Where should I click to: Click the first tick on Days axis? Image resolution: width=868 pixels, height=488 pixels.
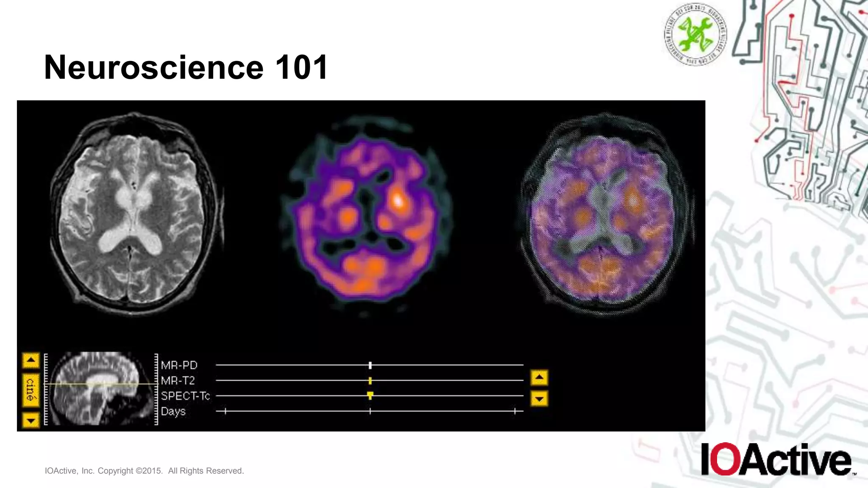pos(225,411)
